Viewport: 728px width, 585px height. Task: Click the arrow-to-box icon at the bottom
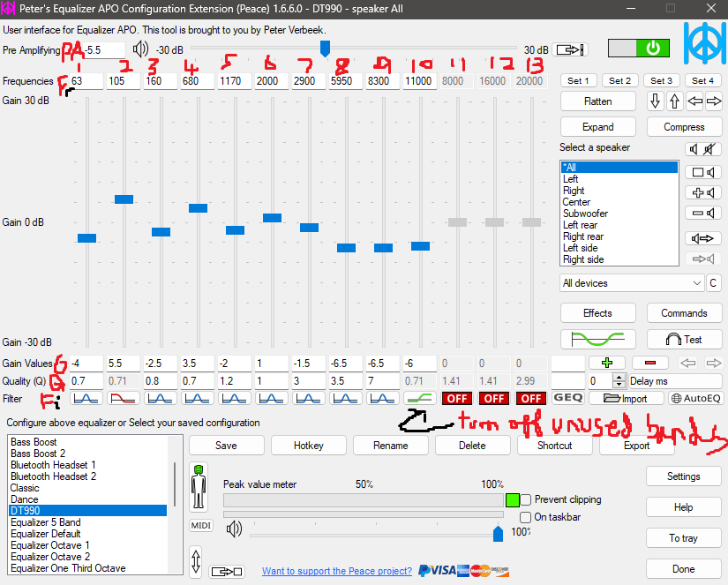click(227, 571)
